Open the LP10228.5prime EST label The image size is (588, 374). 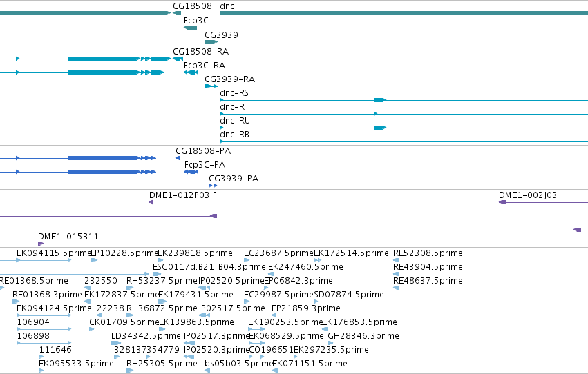tap(125, 253)
